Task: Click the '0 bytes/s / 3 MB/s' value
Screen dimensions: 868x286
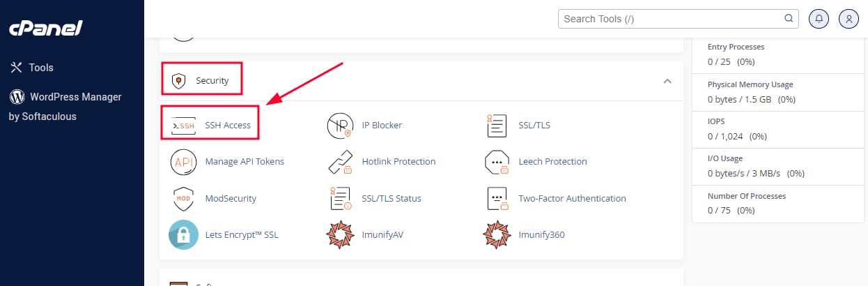Action: [x=744, y=173]
